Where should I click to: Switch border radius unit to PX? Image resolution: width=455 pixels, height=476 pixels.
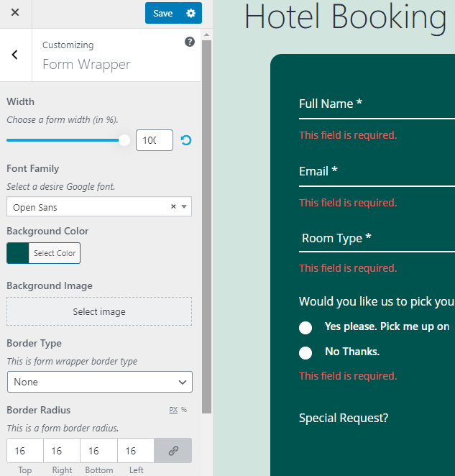click(x=173, y=410)
